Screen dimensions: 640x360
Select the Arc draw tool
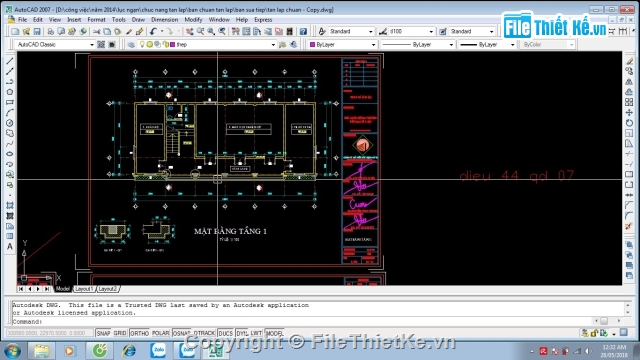pos(10,113)
